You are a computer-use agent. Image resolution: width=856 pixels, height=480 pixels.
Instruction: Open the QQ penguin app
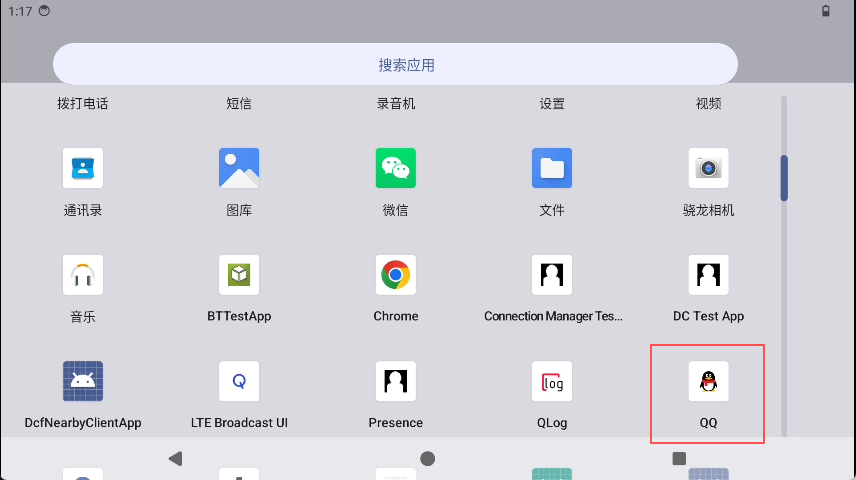[708, 381]
